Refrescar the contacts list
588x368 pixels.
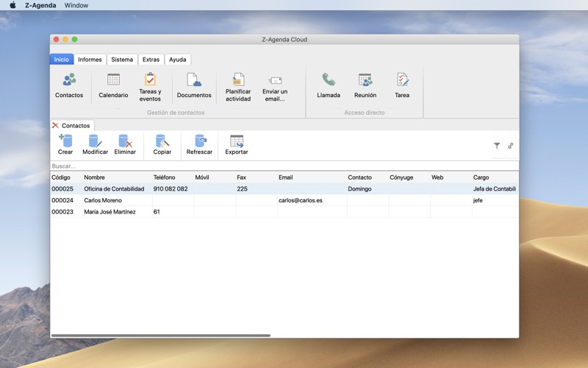tap(199, 144)
